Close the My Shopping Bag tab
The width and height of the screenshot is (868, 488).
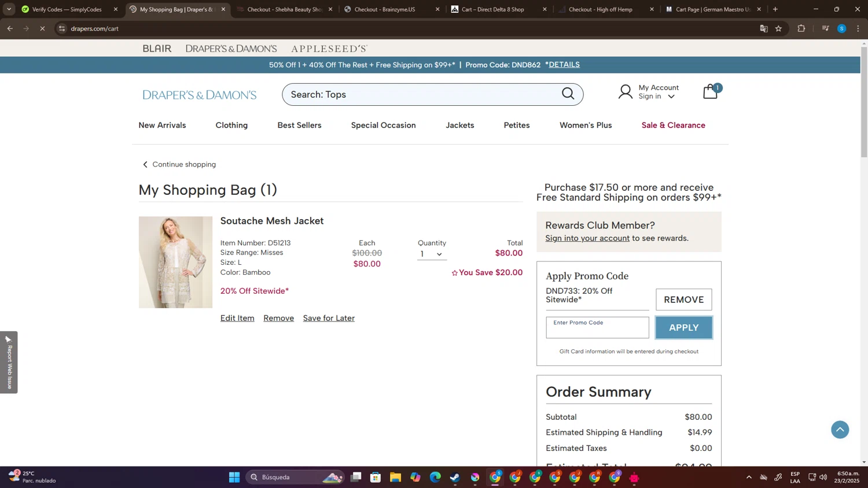(x=223, y=9)
